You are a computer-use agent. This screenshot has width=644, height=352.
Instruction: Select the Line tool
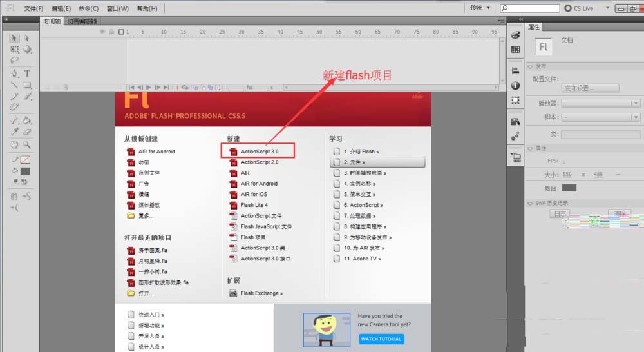click(x=14, y=85)
